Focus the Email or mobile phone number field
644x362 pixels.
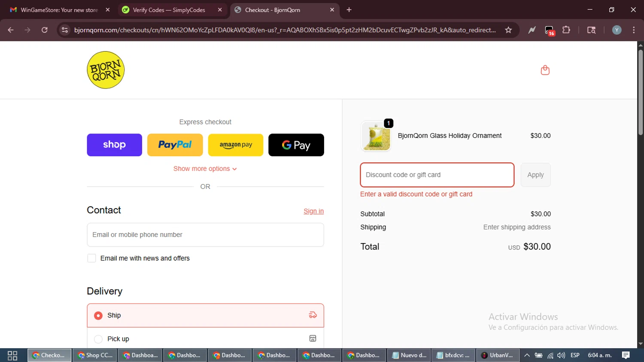205,235
